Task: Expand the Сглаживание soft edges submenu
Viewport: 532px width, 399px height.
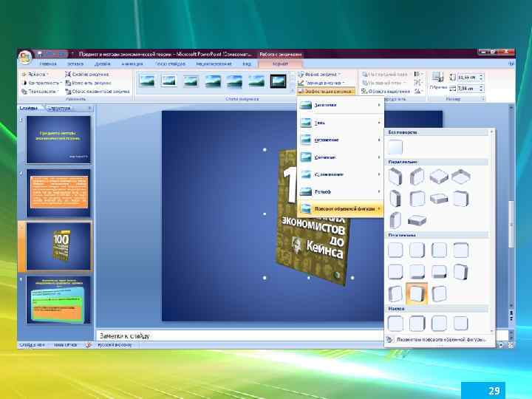Action: click(341, 174)
